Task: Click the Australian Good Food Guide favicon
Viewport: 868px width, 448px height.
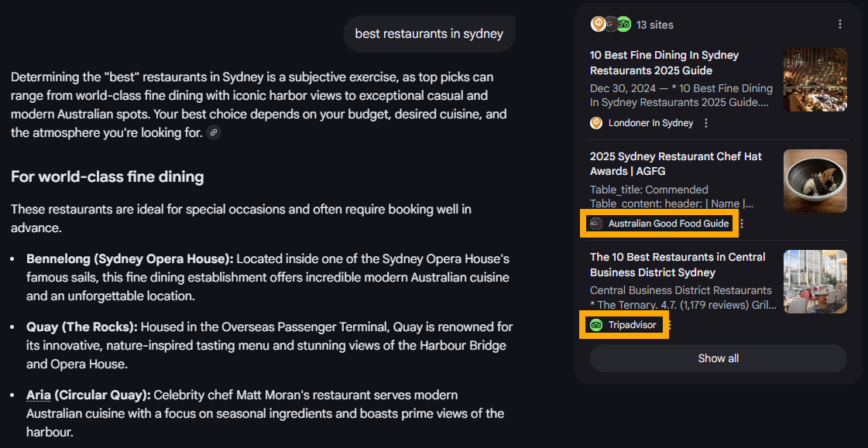Action: pos(596,224)
